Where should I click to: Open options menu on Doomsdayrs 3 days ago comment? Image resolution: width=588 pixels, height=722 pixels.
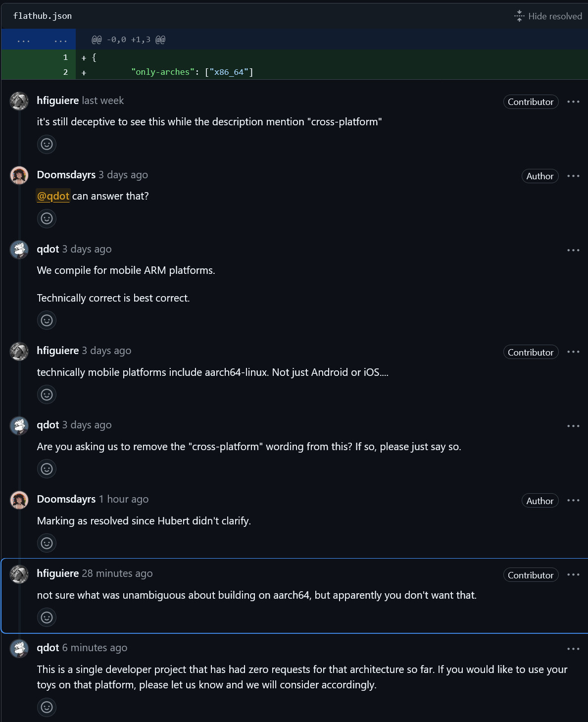(x=573, y=176)
